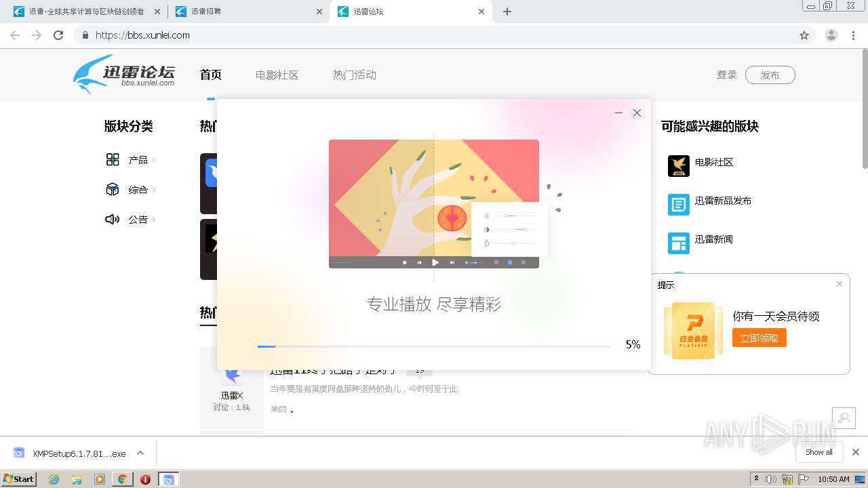Click the 5% progress text
Screen dimensions: 868x488
[x=633, y=344]
